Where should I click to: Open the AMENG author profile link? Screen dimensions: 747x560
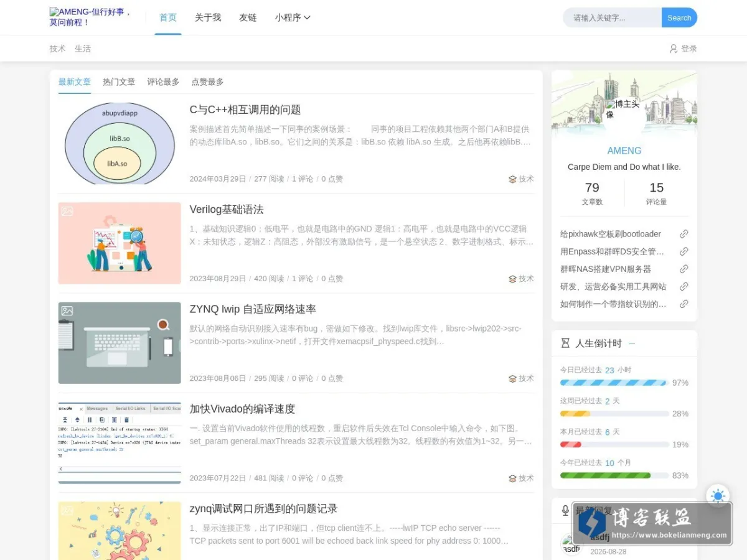pos(624,151)
